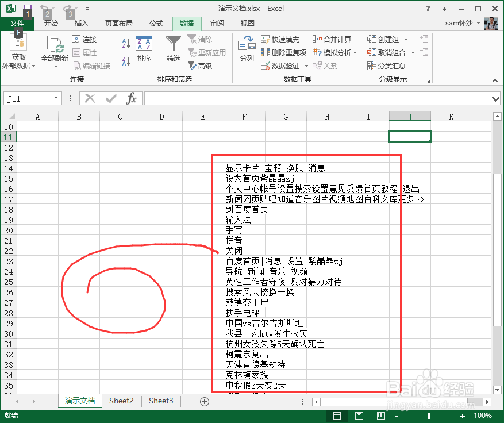
Task: Switch to Sheet3 tab
Action: pyautogui.click(x=161, y=401)
